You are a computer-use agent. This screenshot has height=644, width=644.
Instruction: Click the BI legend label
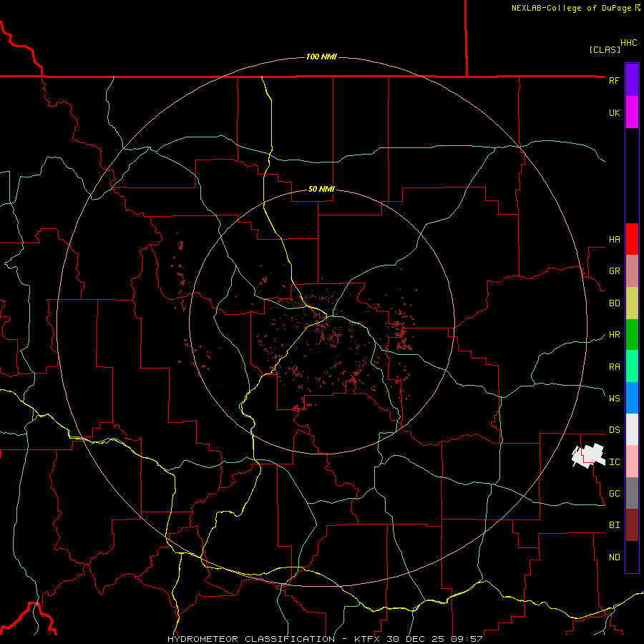(614, 525)
